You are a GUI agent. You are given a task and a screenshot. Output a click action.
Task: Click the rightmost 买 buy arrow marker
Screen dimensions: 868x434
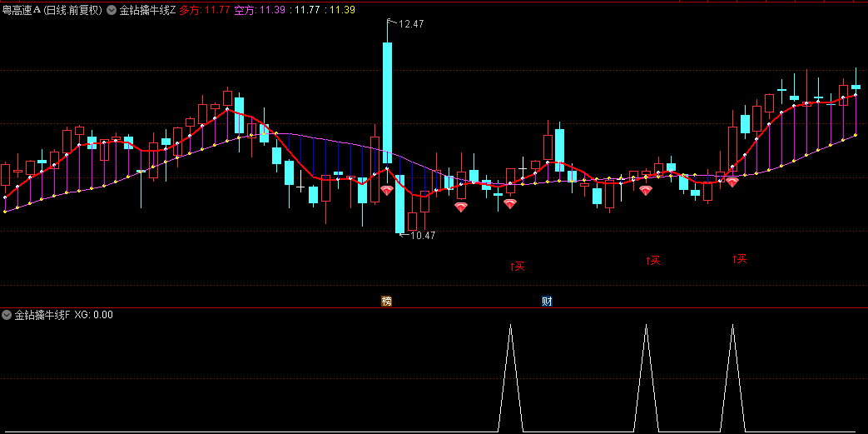pyautogui.click(x=739, y=259)
